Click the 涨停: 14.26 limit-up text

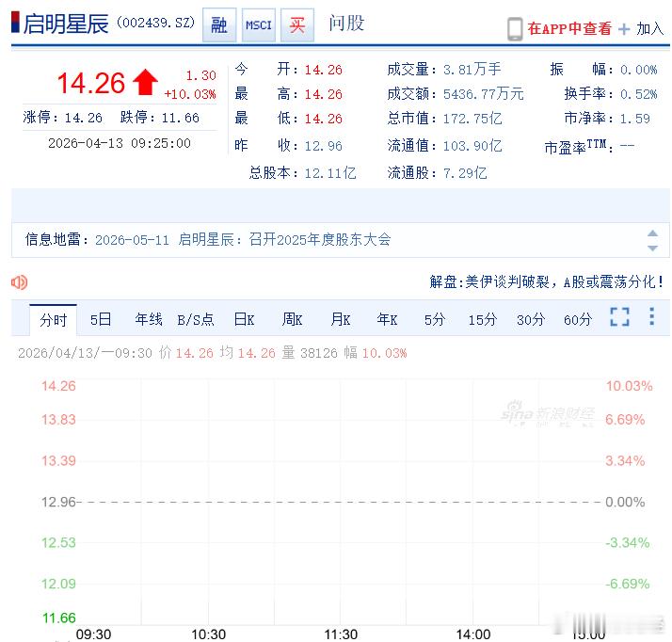tap(62, 118)
